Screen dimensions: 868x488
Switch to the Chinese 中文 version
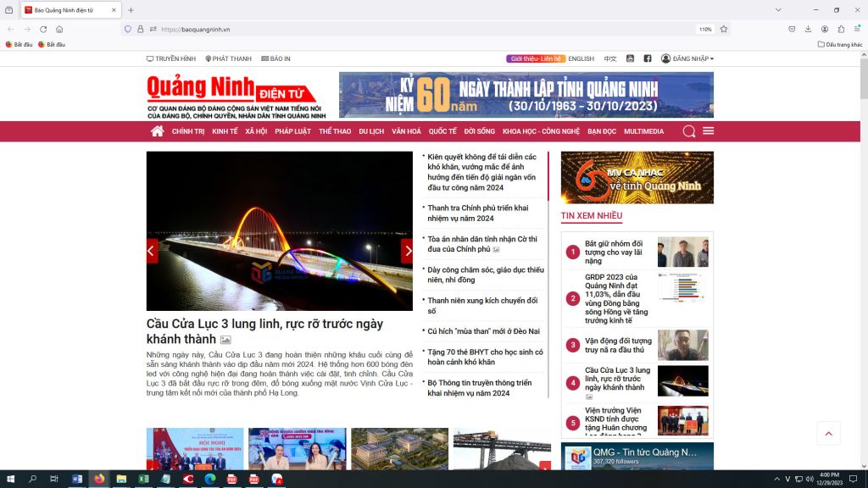coord(610,58)
